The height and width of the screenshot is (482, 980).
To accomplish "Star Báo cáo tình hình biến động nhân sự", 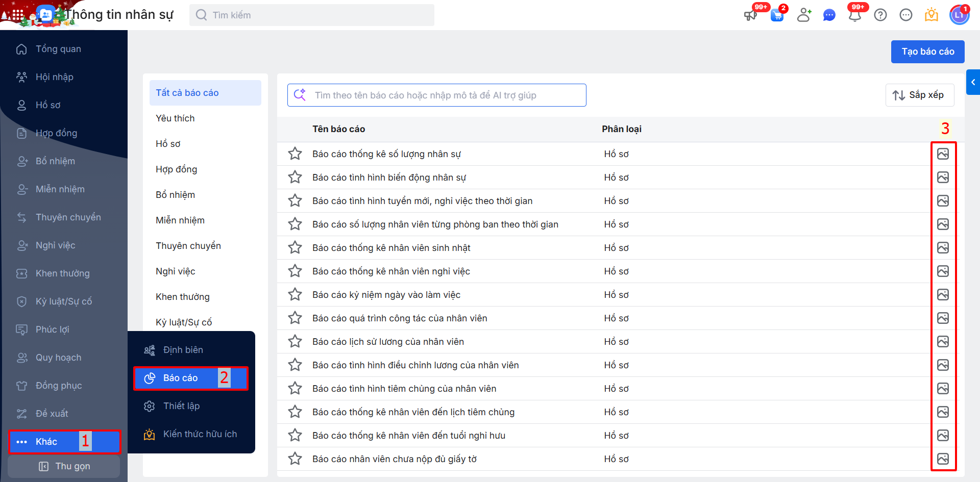I will click(x=295, y=177).
